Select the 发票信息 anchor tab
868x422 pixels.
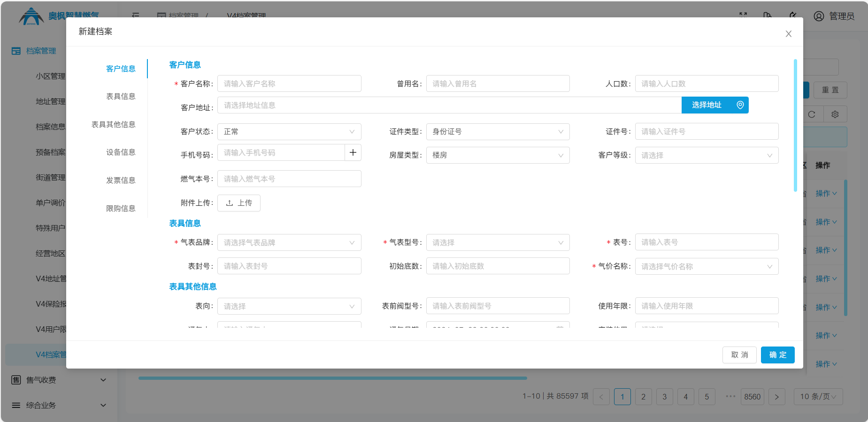click(121, 180)
